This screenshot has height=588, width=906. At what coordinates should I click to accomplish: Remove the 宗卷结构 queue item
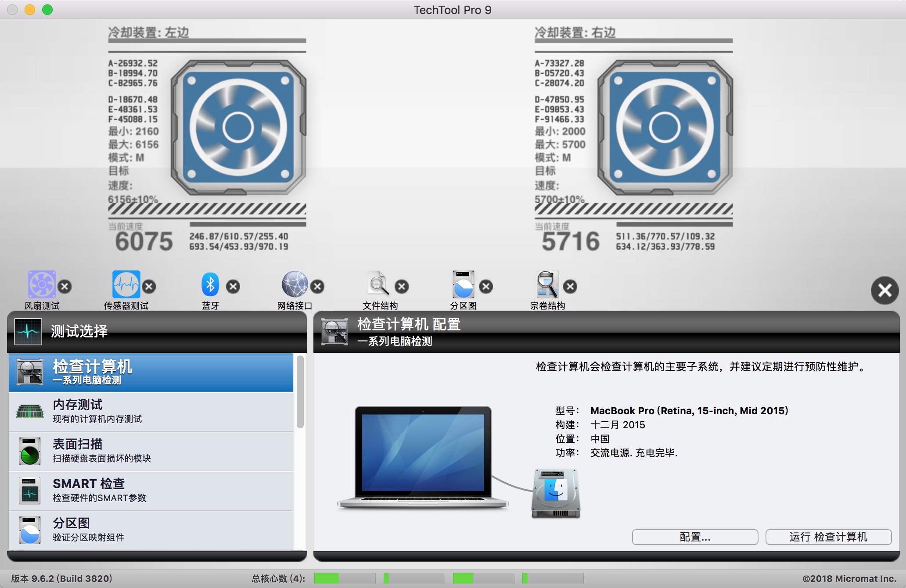570,287
